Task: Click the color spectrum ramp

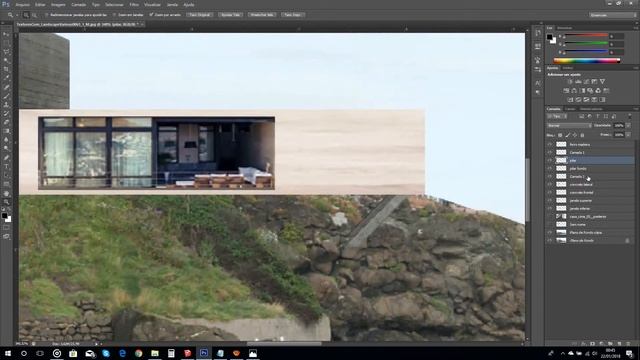Action: click(587, 60)
